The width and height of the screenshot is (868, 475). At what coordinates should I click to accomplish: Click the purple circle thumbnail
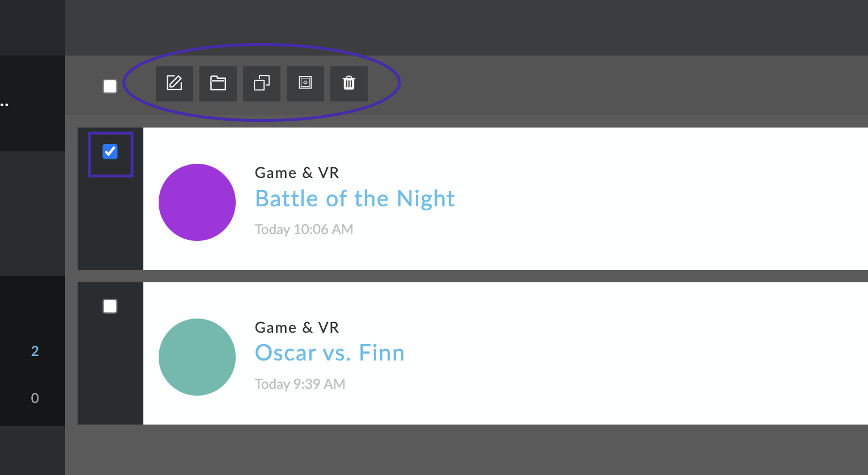pos(197,202)
